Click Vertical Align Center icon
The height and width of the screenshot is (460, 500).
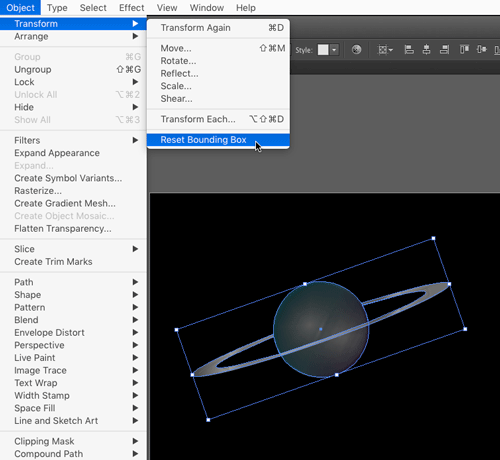tap(481, 50)
